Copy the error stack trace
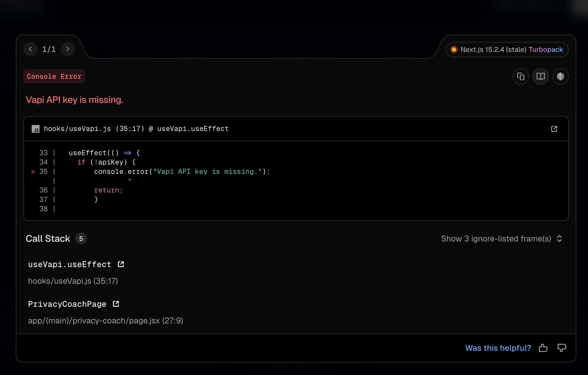This screenshot has height=375, width=588. tap(521, 76)
